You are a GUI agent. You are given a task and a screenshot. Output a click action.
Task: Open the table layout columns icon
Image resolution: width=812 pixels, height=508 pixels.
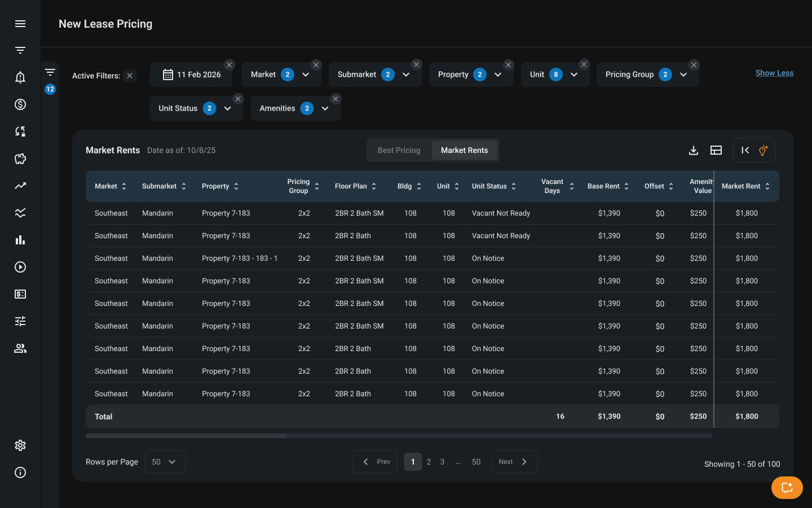tap(716, 150)
